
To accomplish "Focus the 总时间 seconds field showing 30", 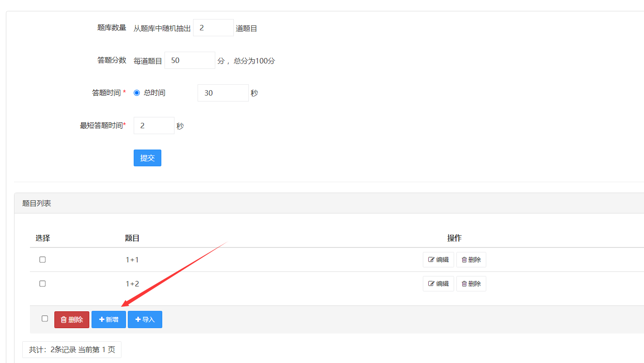I will tap(223, 93).
